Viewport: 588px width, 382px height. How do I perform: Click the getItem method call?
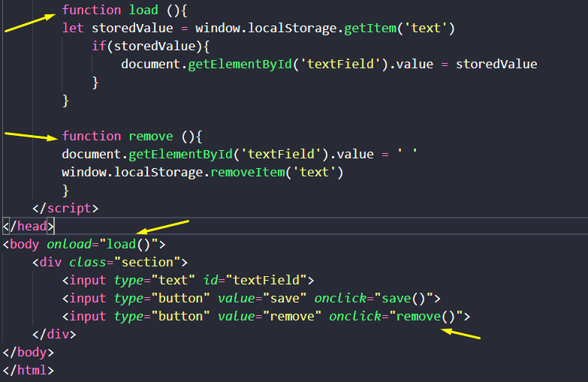(x=369, y=29)
